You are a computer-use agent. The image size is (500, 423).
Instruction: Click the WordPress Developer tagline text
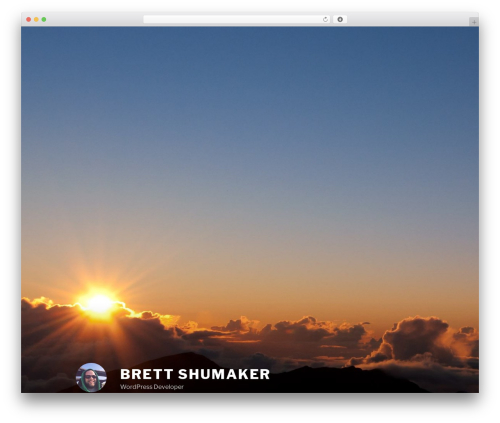(152, 387)
